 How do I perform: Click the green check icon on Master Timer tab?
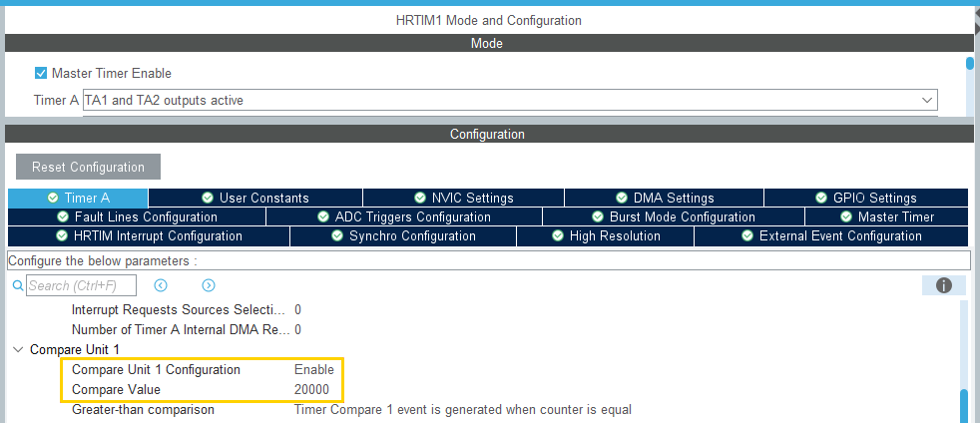click(x=846, y=216)
